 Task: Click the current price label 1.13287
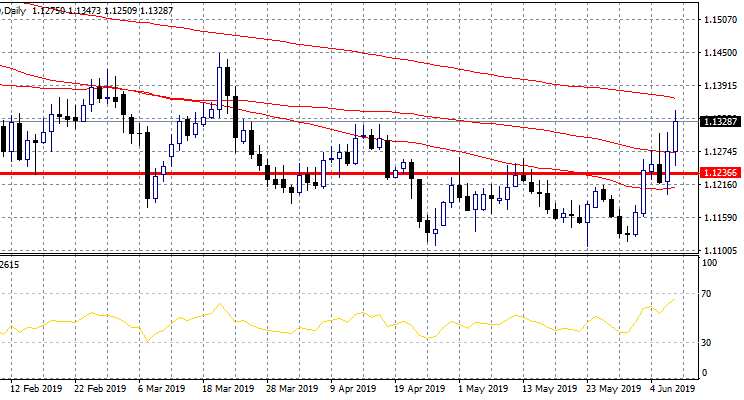click(720, 121)
